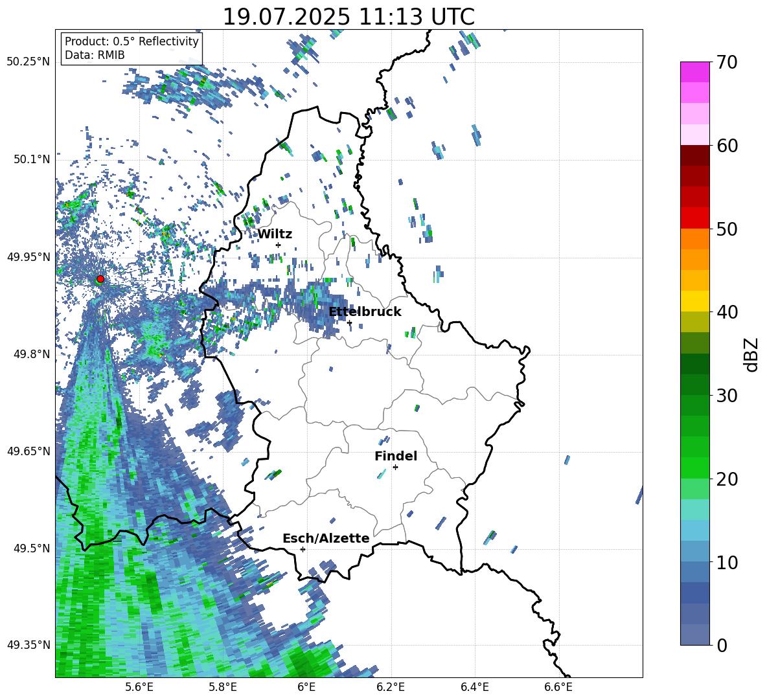Click the 50.25°N latitude label
The height and width of the screenshot is (700, 767).
pos(29,62)
